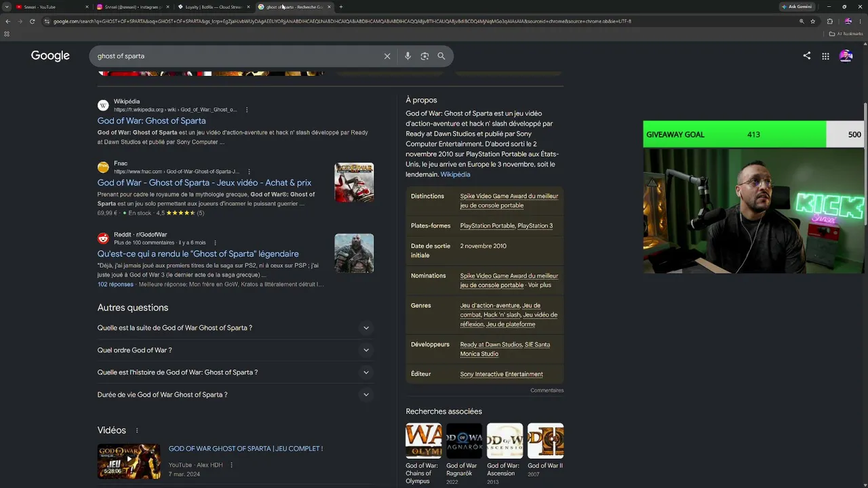868x488 pixels.
Task: Open Google Lens image search icon
Action: [x=425, y=56]
